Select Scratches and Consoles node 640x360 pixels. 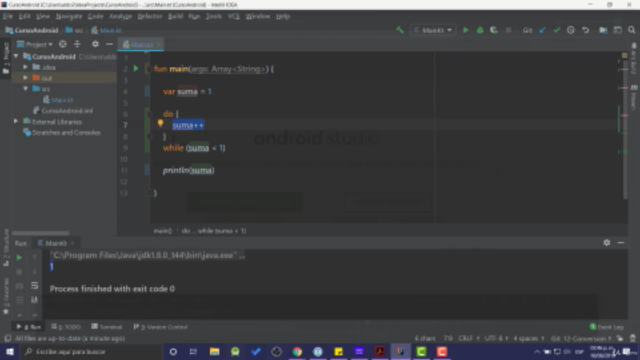pyautogui.click(x=62, y=133)
